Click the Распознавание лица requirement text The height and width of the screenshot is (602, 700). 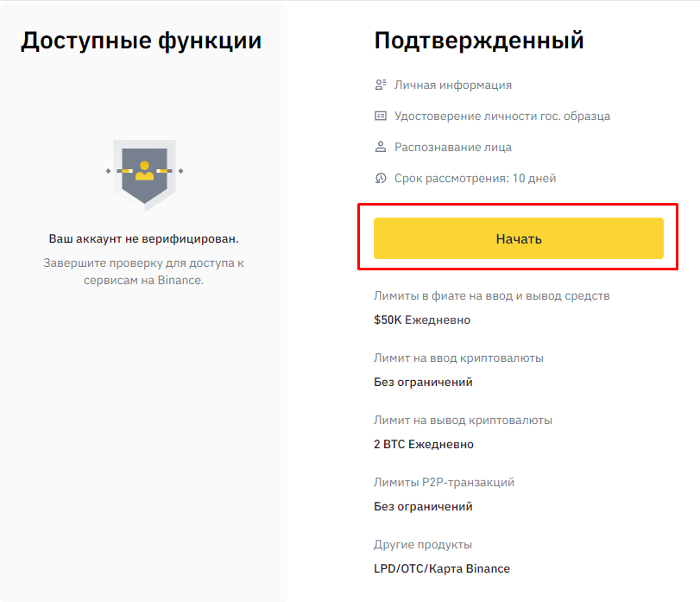coord(453,147)
